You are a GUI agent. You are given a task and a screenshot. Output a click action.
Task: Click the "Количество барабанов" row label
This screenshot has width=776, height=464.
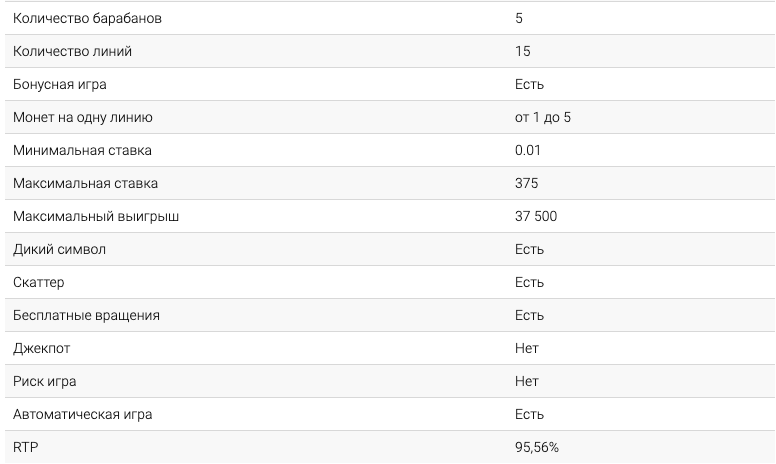tap(86, 18)
